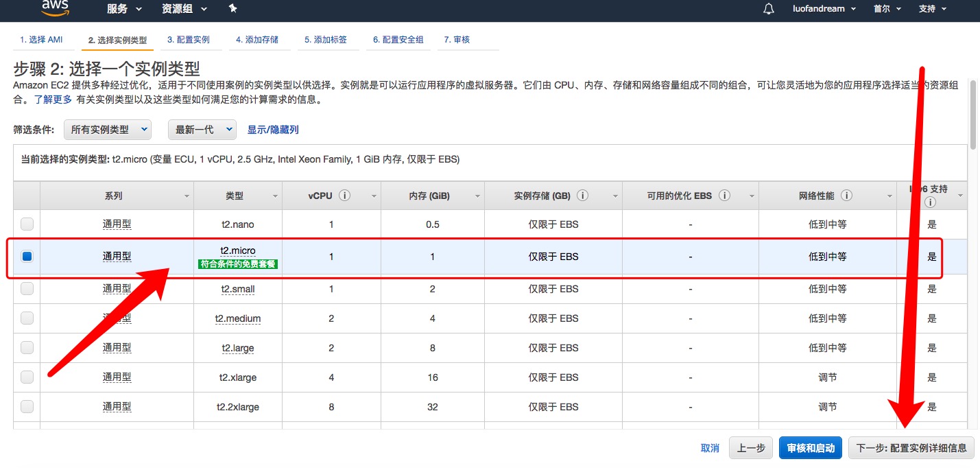Click 通用型 in the t2.nano row
The width and height of the screenshot is (980, 468).
tap(117, 224)
